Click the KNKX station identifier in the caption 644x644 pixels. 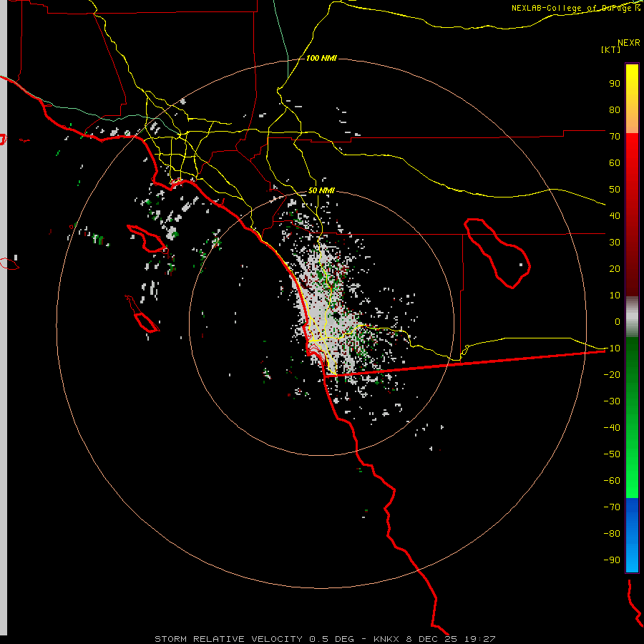pos(387,639)
